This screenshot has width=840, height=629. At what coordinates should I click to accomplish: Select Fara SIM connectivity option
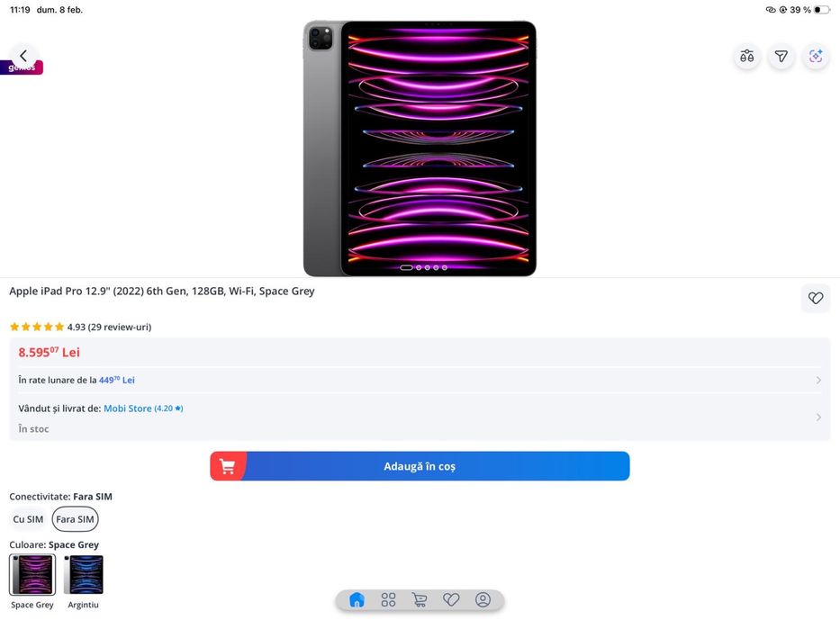tap(75, 519)
